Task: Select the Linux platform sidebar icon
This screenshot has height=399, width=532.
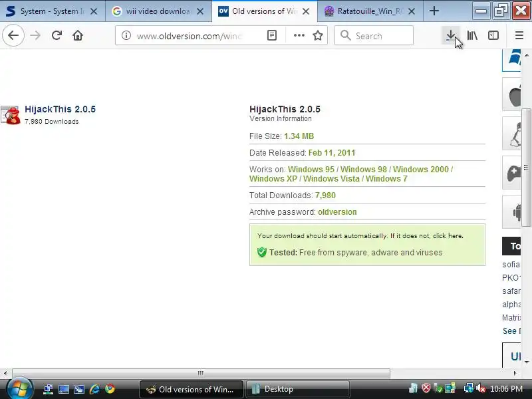Action: click(511, 134)
